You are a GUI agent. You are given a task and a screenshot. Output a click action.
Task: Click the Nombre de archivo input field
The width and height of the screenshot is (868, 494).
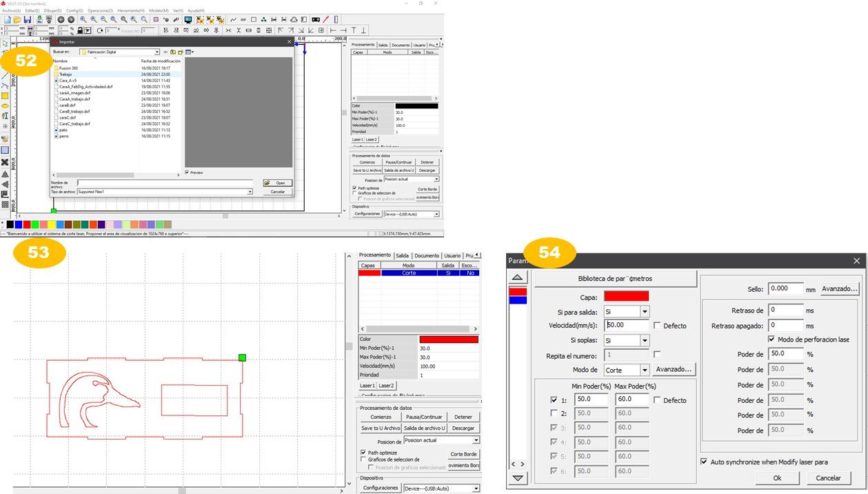coord(164,183)
